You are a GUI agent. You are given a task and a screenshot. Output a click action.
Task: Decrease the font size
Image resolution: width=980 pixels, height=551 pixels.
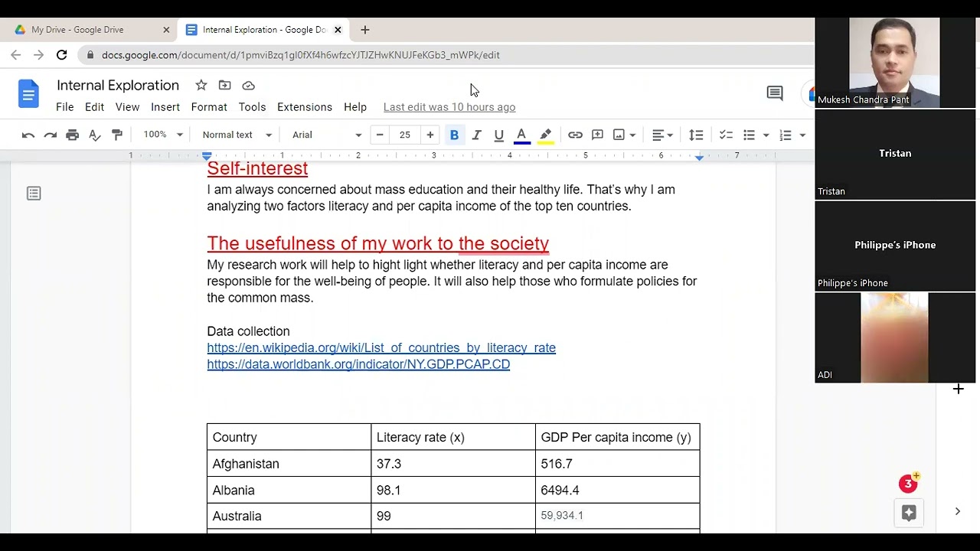pyautogui.click(x=380, y=135)
